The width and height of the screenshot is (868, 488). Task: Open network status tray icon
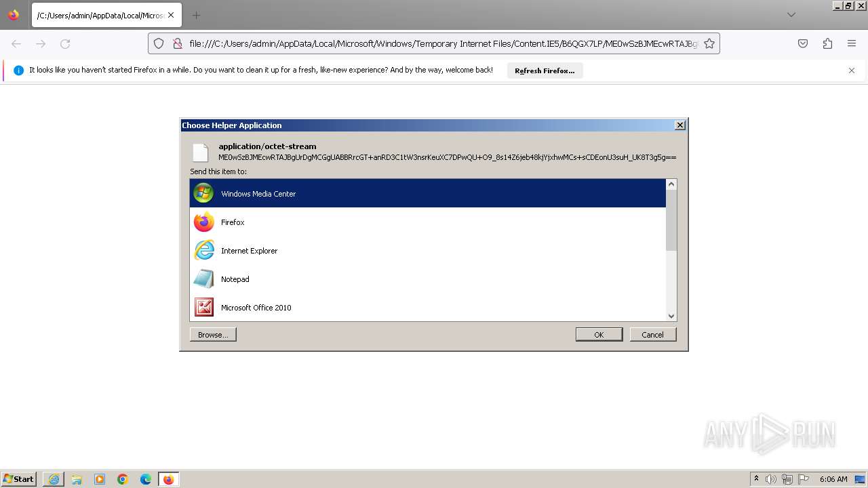[787, 479]
